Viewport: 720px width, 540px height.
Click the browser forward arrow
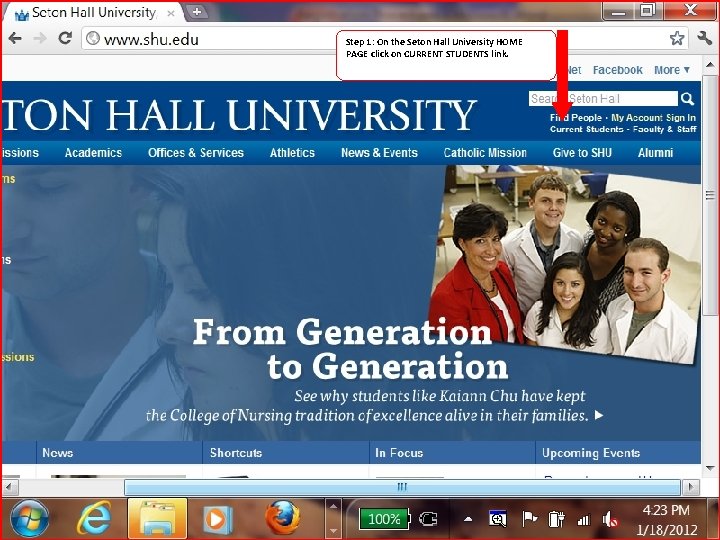(x=40, y=38)
